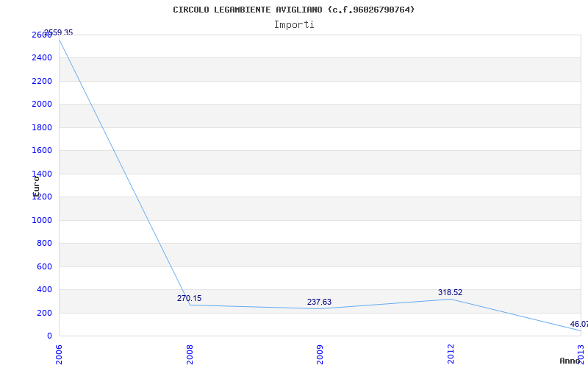The image size is (588, 368).
Task: Click y-axis value 1600
Action: click(42, 151)
